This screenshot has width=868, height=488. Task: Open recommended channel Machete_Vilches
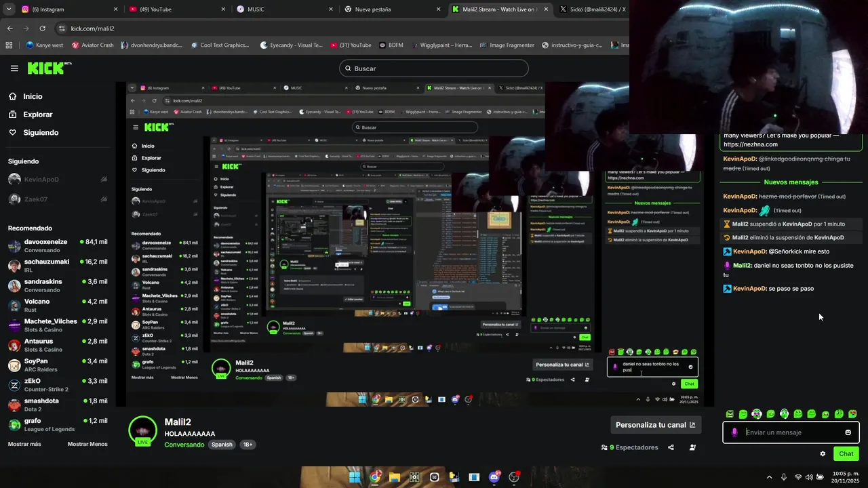coord(58,325)
